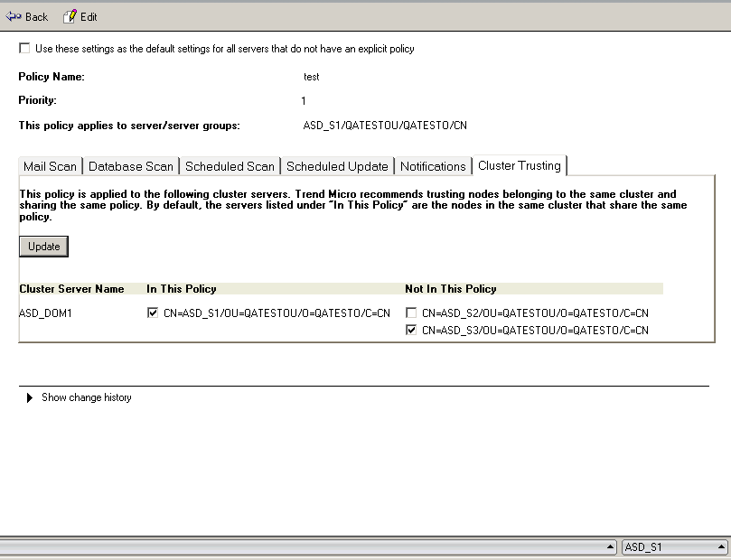Select the Cluster Trusting tab
Viewport: 731px width, 560px height.
[x=520, y=165]
